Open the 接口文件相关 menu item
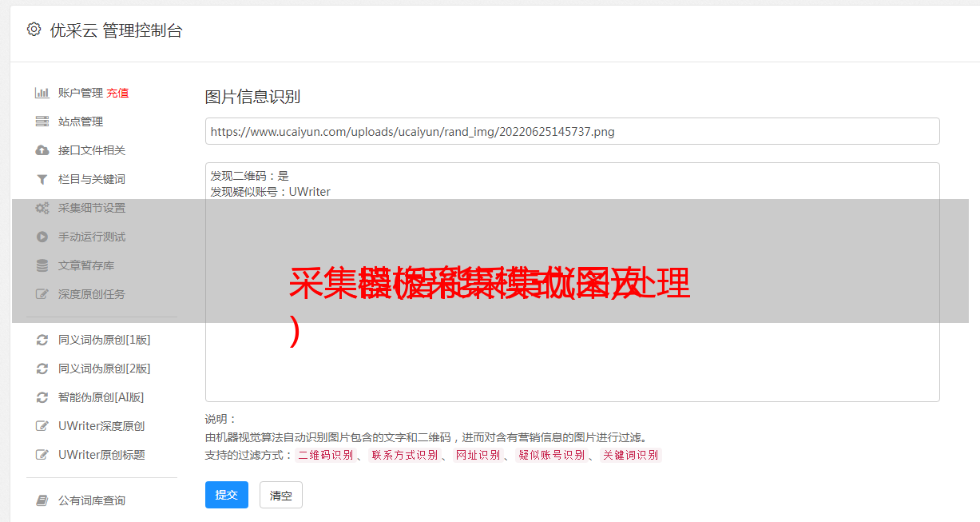 pos(92,150)
